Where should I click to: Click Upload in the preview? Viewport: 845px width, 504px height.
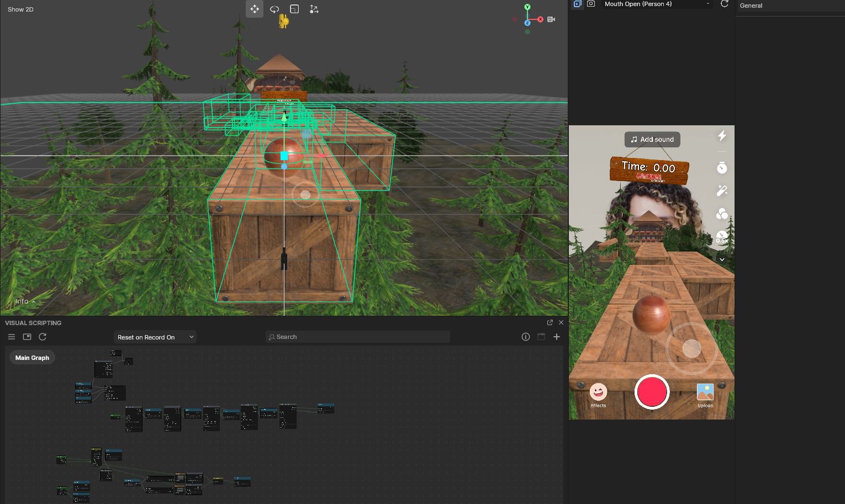pyautogui.click(x=705, y=395)
